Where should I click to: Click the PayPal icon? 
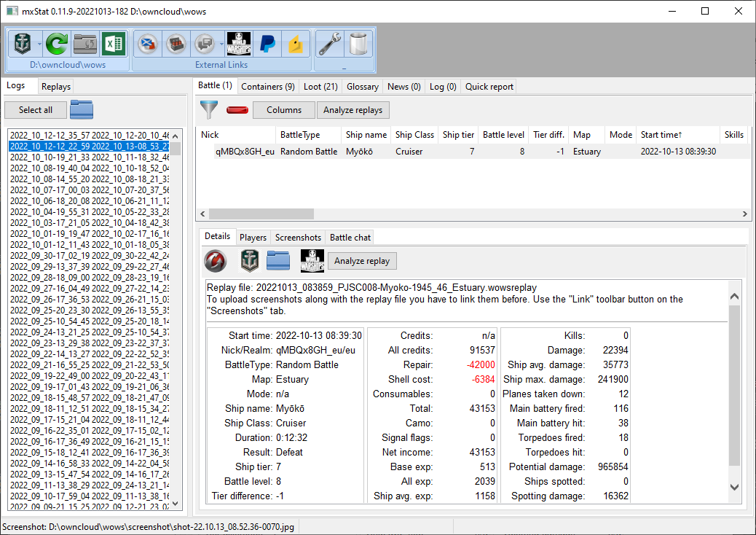267,44
